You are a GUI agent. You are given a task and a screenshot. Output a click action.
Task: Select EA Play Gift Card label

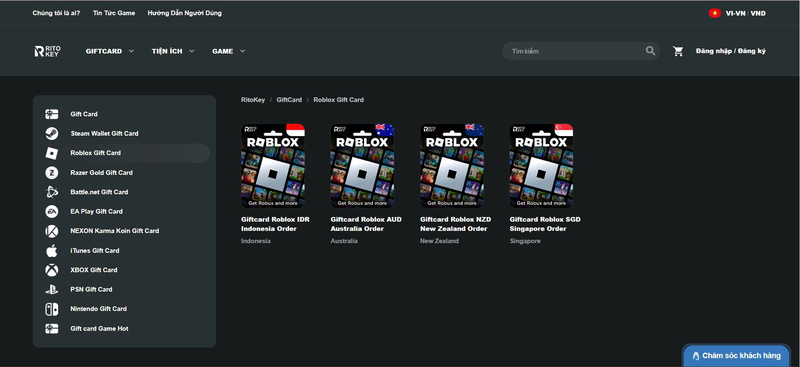96,211
